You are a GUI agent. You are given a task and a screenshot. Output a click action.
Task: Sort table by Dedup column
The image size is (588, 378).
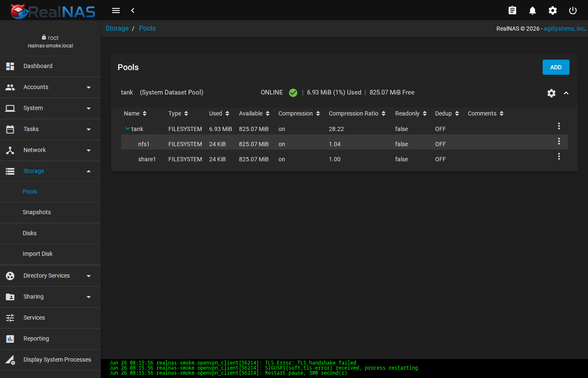(447, 113)
